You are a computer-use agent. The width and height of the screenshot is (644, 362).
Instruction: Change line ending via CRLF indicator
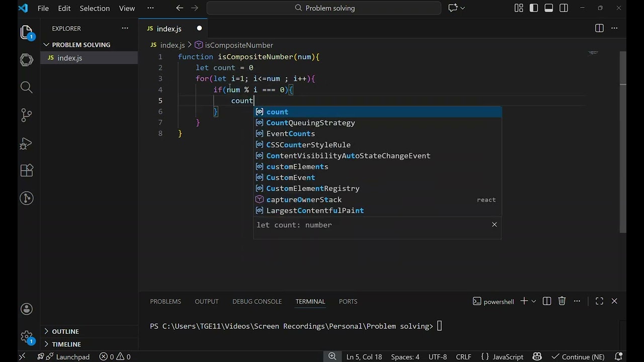[463, 356]
